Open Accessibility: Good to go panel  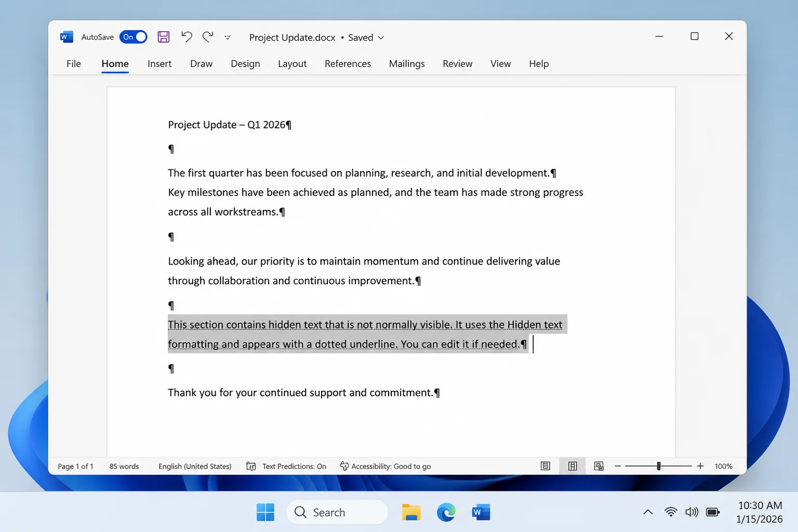[x=391, y=466]
